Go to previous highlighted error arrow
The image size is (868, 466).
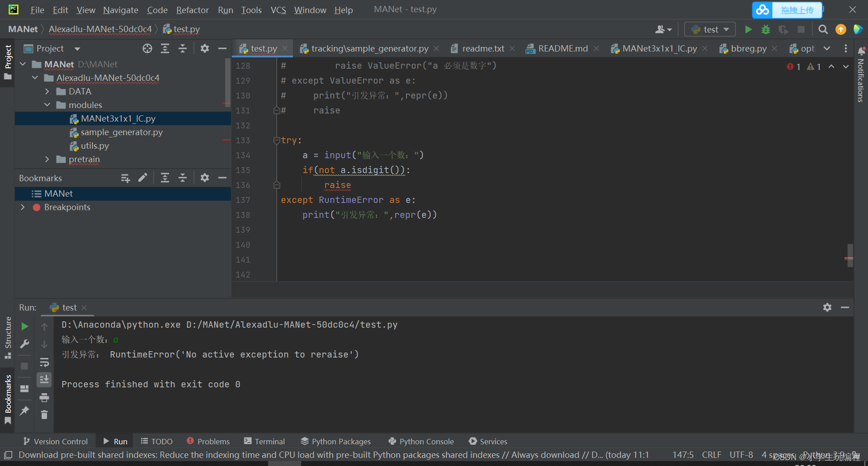(x=831, y=66)
